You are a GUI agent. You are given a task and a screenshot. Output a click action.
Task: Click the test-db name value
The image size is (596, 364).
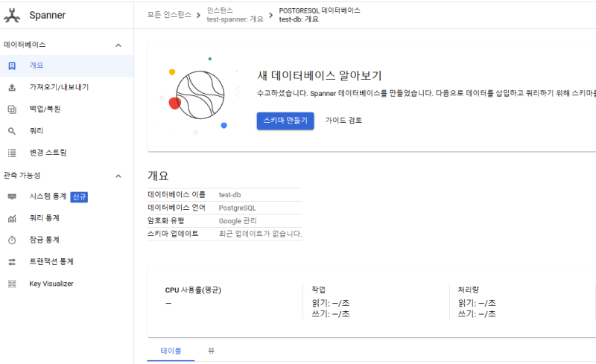coord(229,195)
